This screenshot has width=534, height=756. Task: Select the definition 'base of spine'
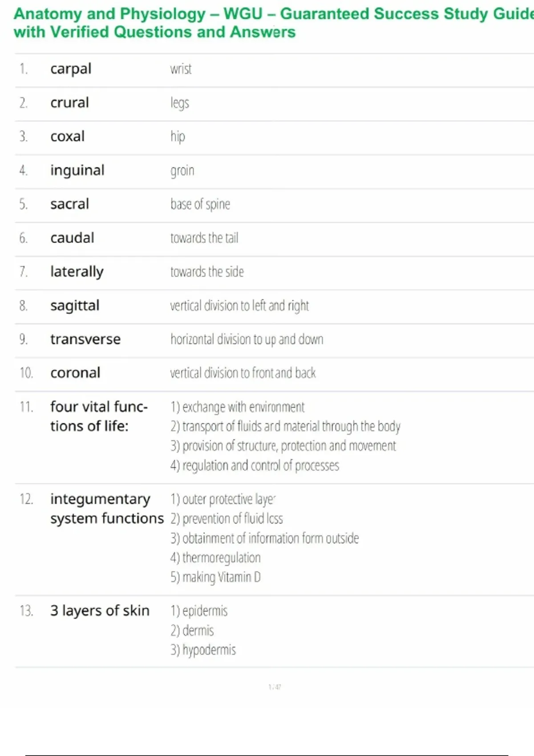pos(200,204)
